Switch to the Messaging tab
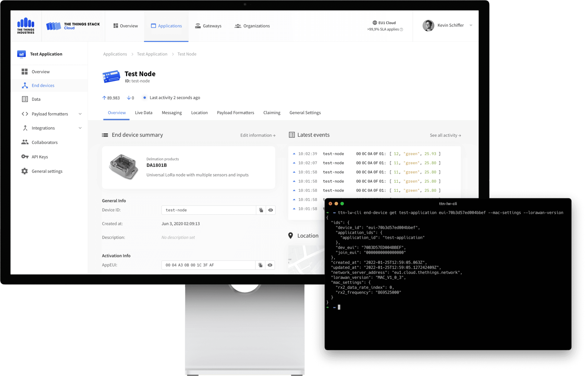The height and width of the screenshot is (376, 588). tap(172, 112)
